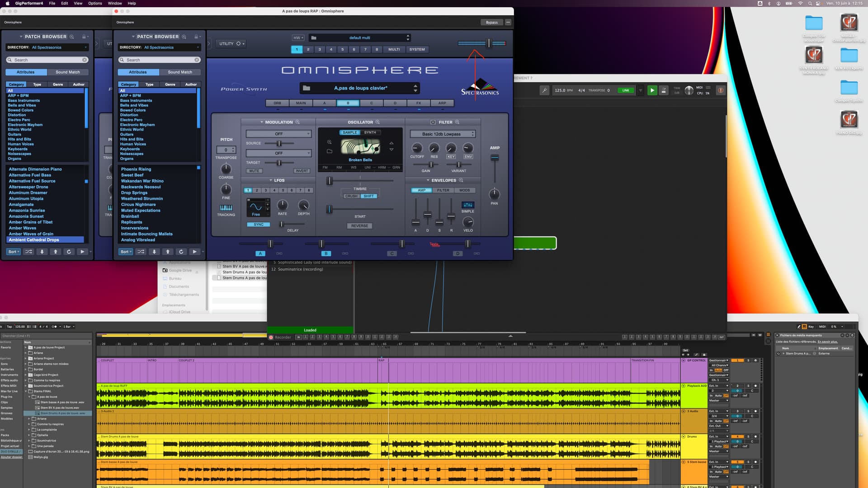The height and width of the screenshot is (488, 868).
Task: Click the link icon beside layer A button
Action: point(279,253)
